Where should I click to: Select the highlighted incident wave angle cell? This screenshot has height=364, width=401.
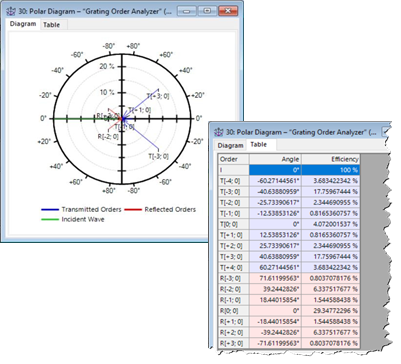pyautogui.click(x=275, y=170)
